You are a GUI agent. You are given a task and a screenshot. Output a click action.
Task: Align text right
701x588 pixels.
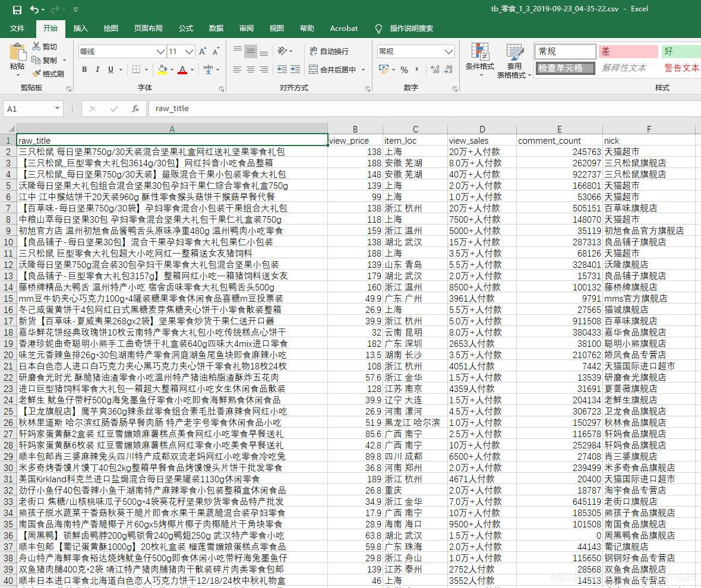click(x=264, y=69)
